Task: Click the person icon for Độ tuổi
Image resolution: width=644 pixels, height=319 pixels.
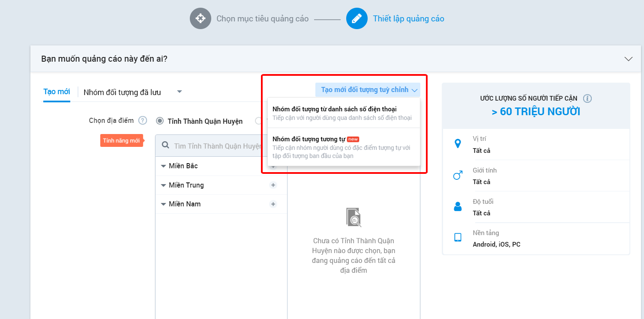Action: pos(458,207)
